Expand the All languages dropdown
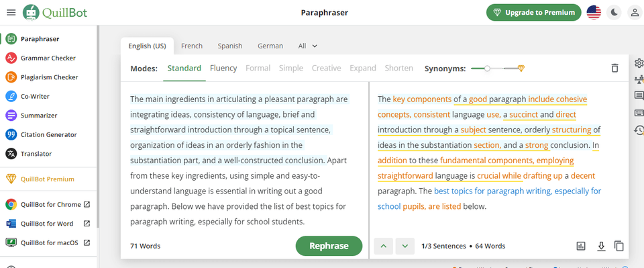The image size is (644, 268). pyautogui.click(x=308, y=46)
